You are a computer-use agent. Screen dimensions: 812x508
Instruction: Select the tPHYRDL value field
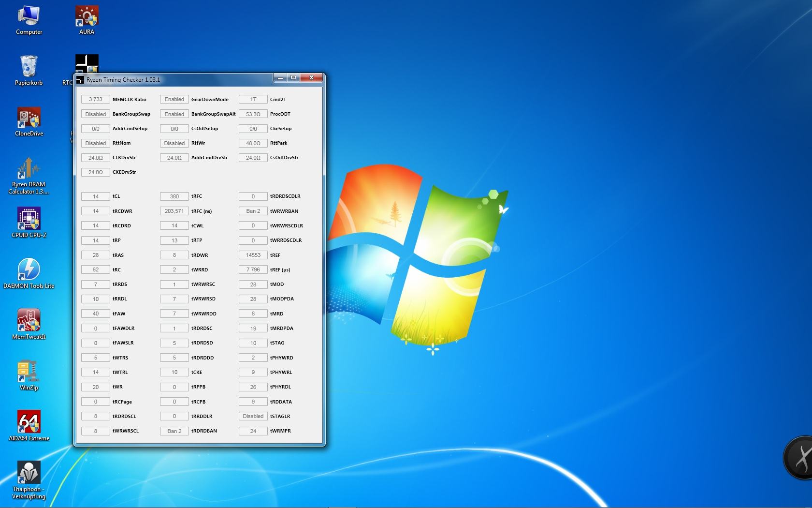coord(253,387)
